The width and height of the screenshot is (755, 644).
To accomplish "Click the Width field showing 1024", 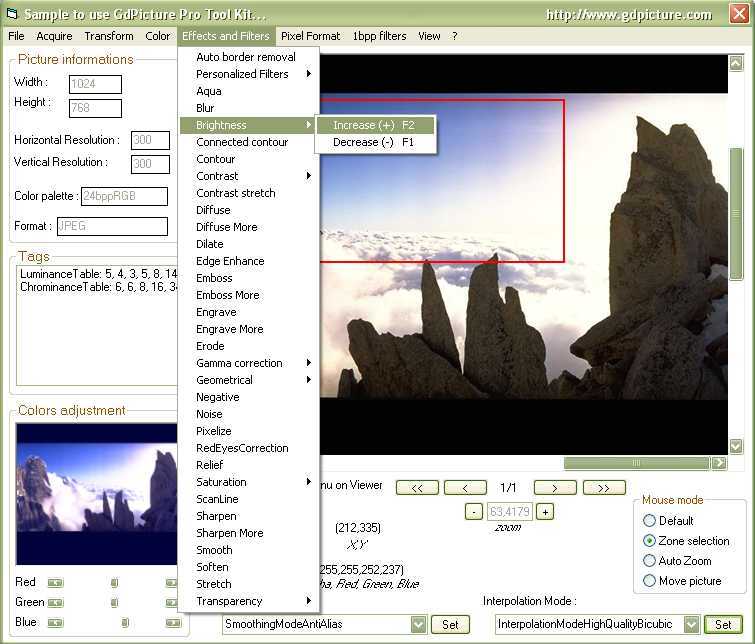I will (x=95, y=84).
